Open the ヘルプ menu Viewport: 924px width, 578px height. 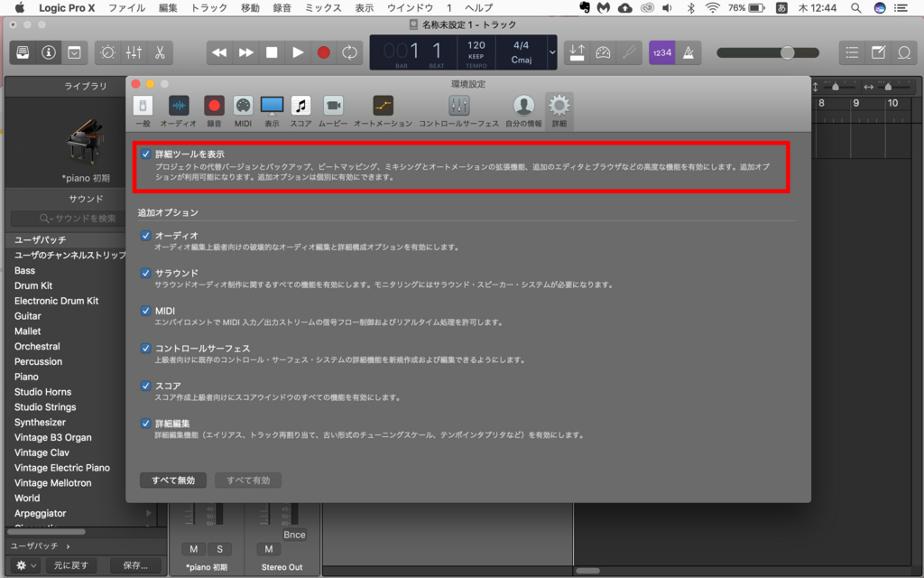coord(478,7)
